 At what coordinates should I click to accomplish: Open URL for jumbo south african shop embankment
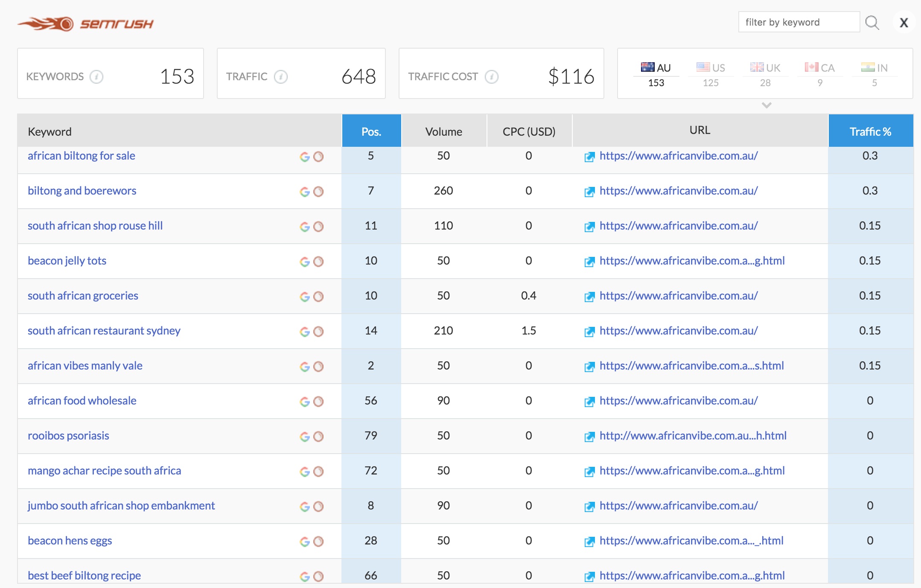tap(679, 506)
